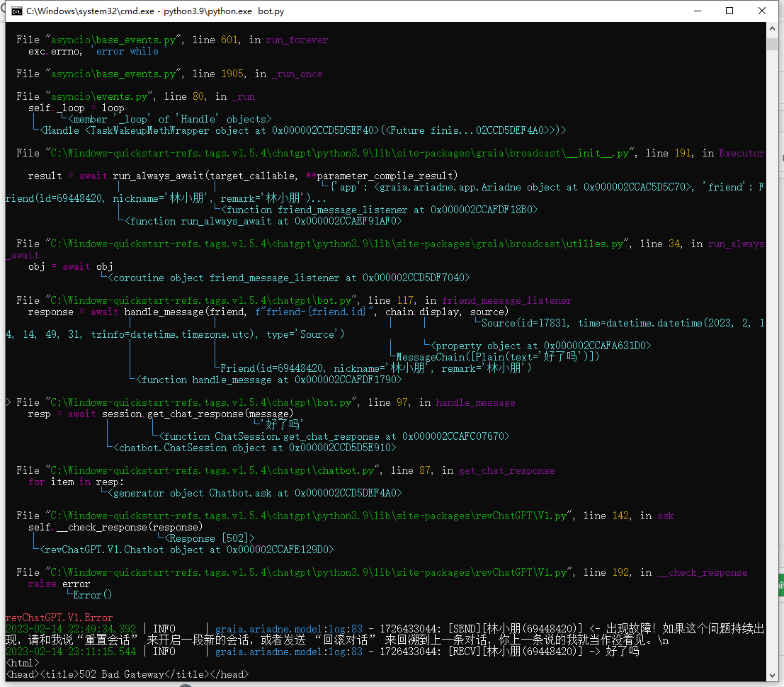The image size is (784, 687).
Task: Click the vertical scrollbar thumb
Action: 772,44
